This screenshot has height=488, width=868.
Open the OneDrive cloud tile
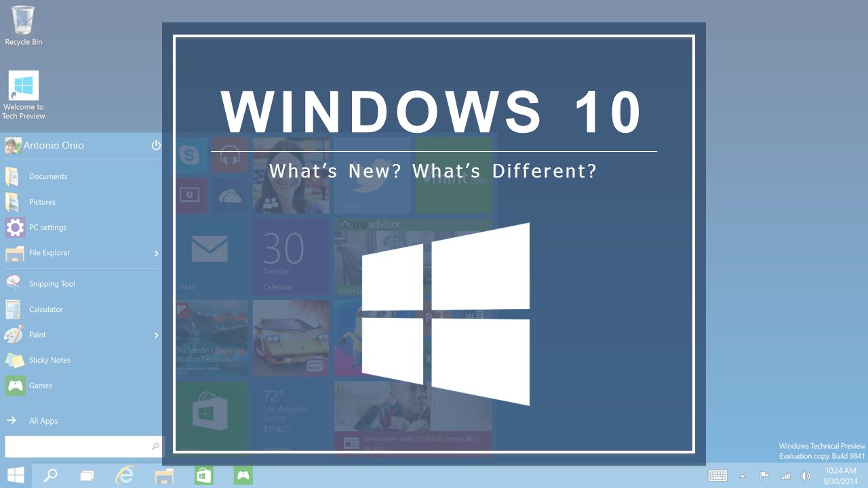tap(231, 195)
